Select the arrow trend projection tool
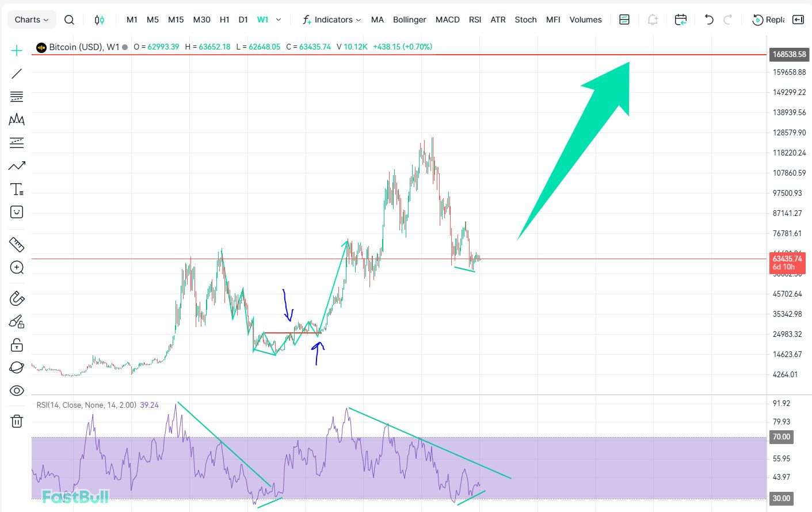The image size is (812, 512). (x=17, y=166)
